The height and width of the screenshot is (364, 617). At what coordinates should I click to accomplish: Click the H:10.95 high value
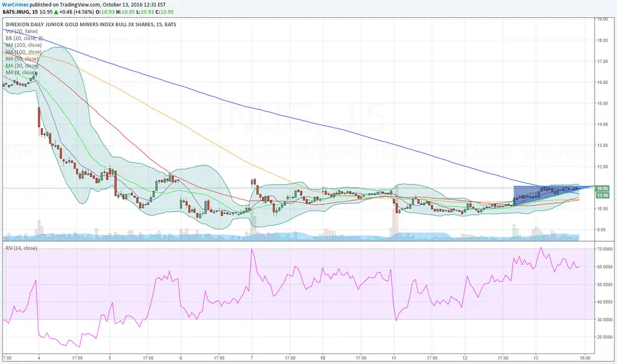point(126,12)
